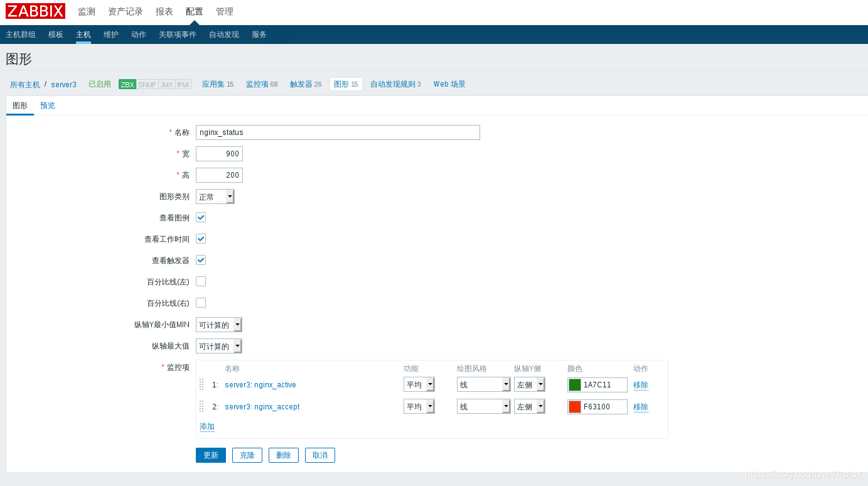Screen dimensions: 868x486
Task: Click the 克隆 button
Action: pyautogui.click(x=247, y=455)
